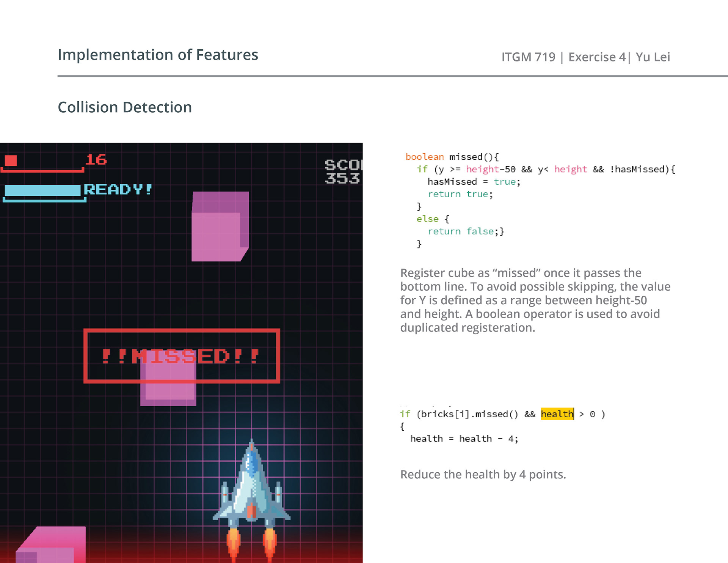Image resolution: width=728 pixels, height=563 pixels.
Task: Click the score value 353
Action: 342,178
